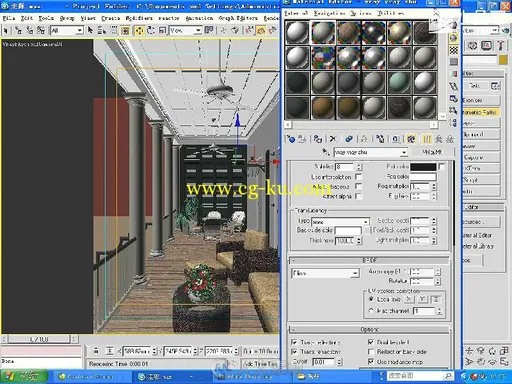Click Local axis Y button
The image size is (512, 384).
point(422,299)
